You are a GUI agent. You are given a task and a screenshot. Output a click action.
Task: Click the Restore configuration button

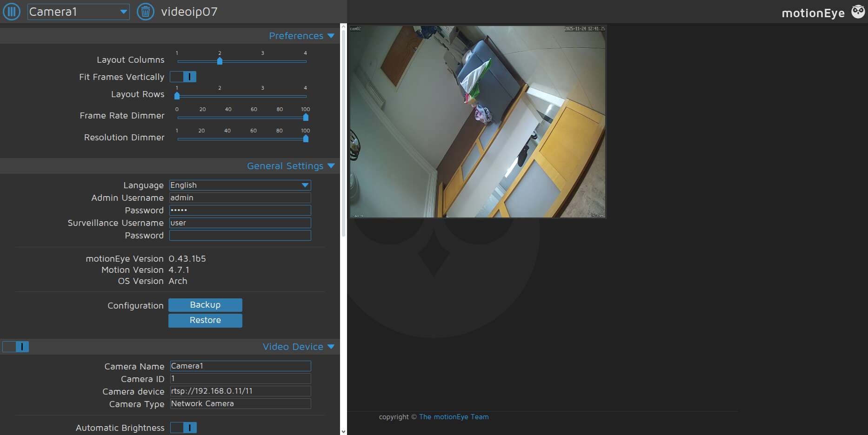click(x=205, y=320)
